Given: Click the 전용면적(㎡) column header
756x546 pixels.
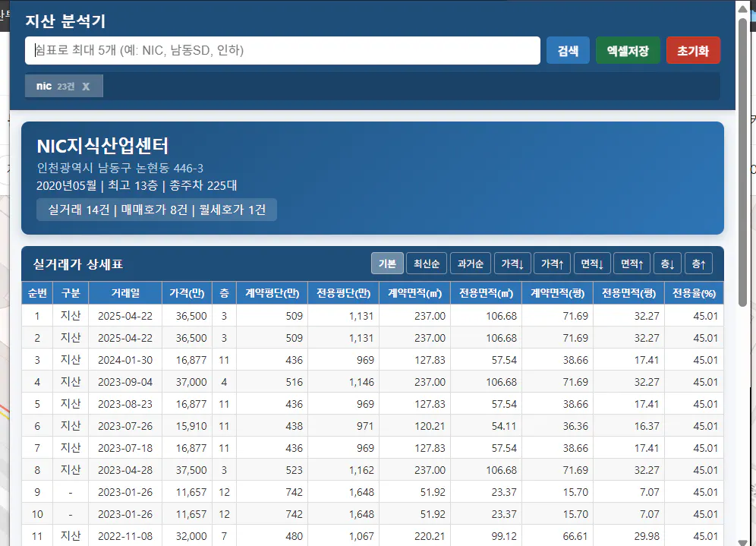Looking at the screenshot, I should 487,293.
